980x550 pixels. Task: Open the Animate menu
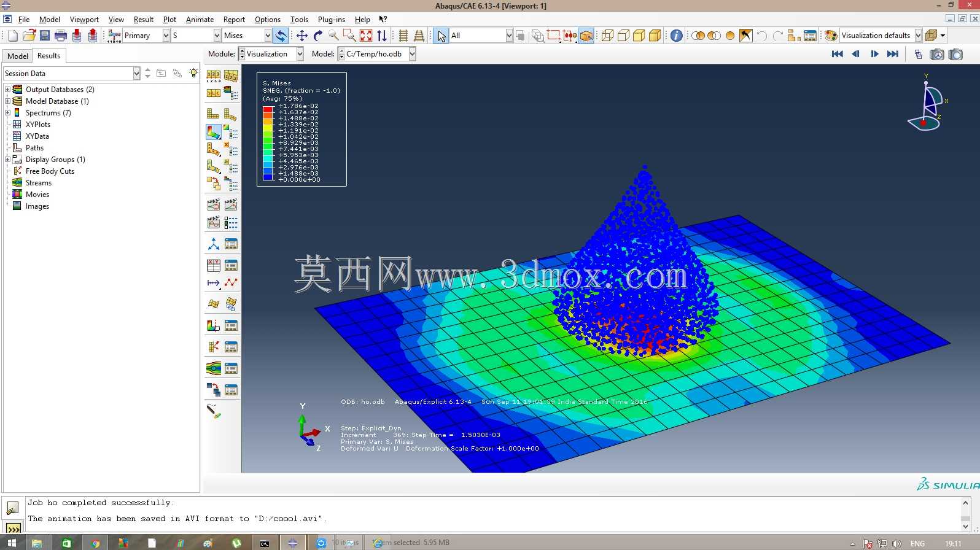(x=200, y=20)
